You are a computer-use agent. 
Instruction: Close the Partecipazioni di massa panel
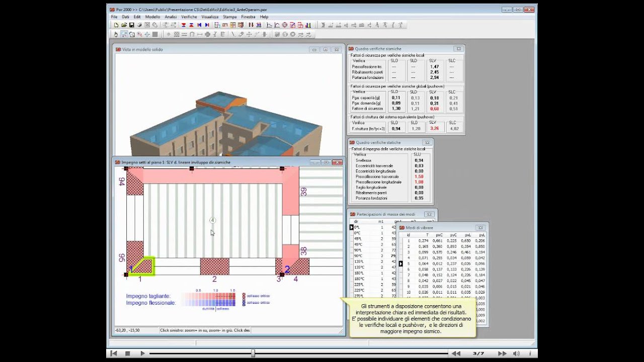pos(429,214)
